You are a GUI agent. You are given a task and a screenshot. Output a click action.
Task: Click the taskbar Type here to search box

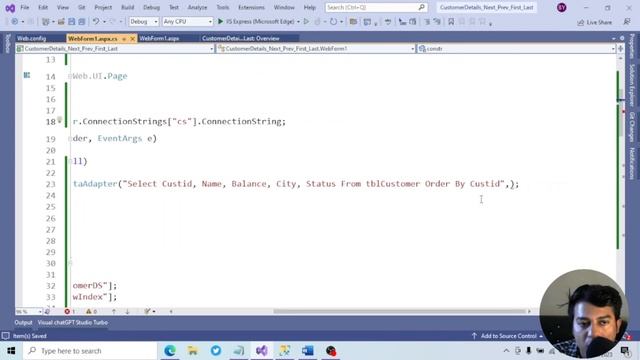tap(90, 351)
